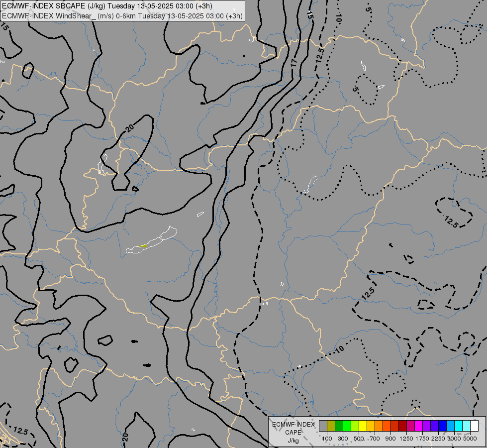Click the legend value 100
The image size is (487, 448).
(327, 439)
